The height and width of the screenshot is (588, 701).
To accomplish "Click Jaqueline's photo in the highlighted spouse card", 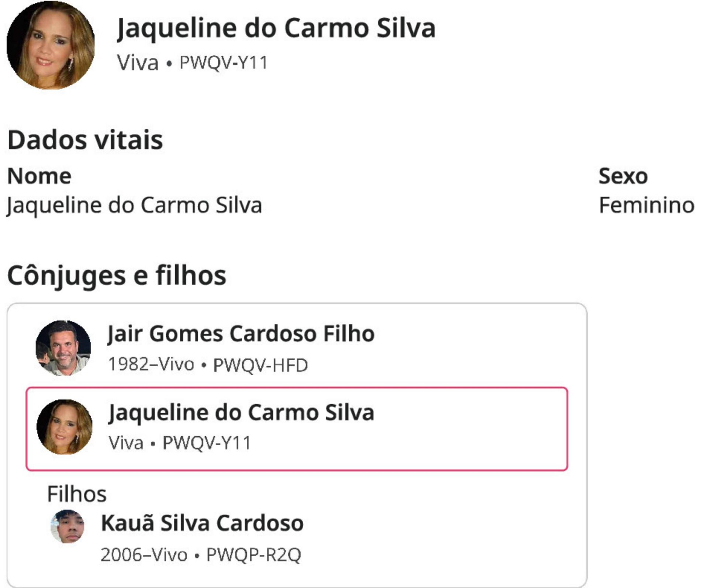I will coord(65,427).
